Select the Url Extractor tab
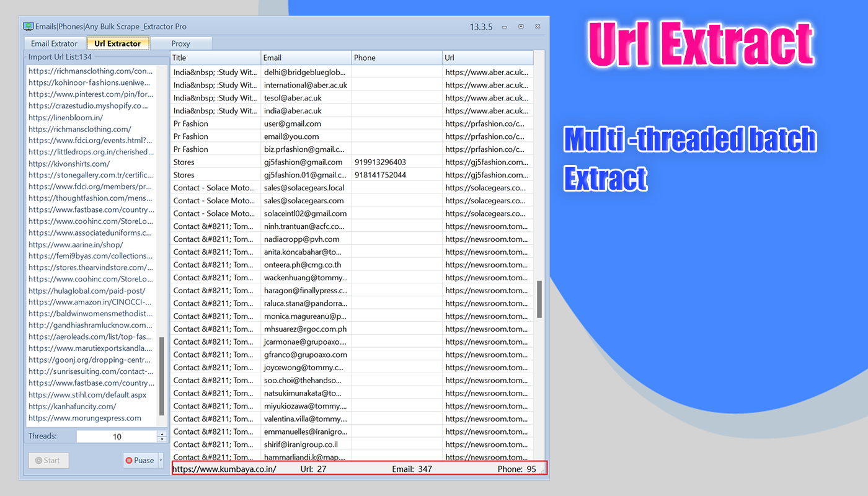Image resolution: width=868 pixels, height=496 pixels. 118,43
